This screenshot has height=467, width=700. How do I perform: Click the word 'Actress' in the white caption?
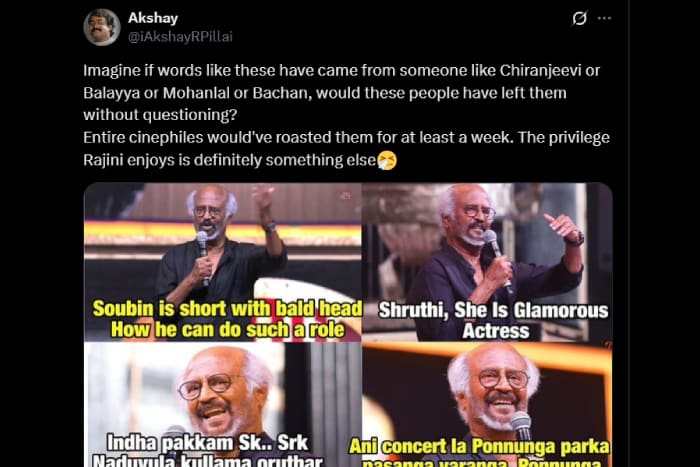[496, 331]
